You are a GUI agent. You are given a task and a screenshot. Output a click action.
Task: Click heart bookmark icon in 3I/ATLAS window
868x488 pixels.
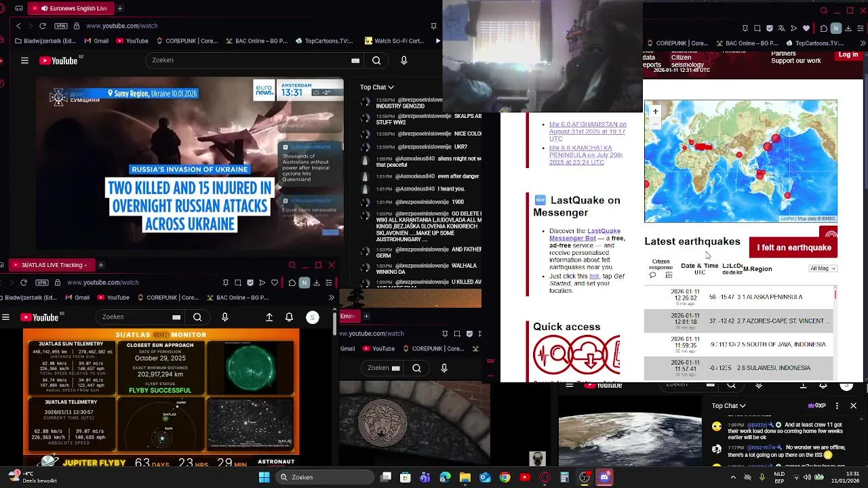[x=275, y=283]
